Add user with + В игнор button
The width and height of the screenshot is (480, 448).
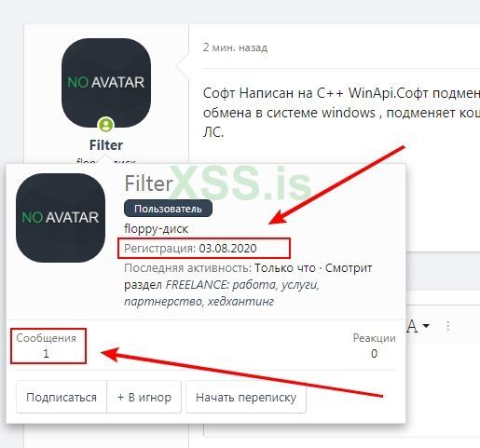point(144,397)
